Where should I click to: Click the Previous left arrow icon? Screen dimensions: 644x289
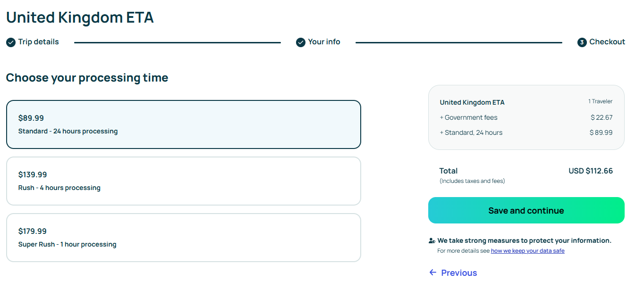point(433,272)
